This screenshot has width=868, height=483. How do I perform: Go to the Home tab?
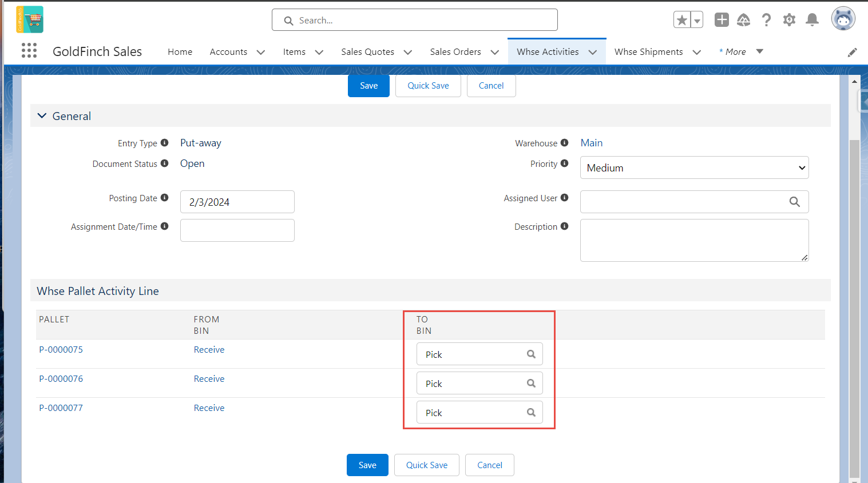pyautogui.click(x=180, y=51)
